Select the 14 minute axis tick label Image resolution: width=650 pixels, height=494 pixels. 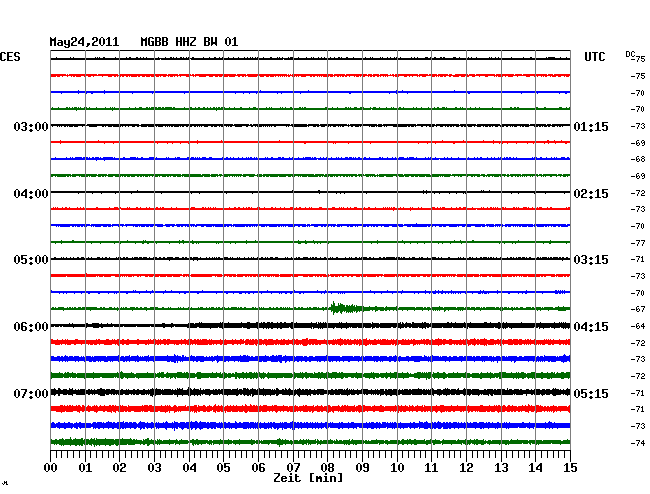click(x=535, y=467)
